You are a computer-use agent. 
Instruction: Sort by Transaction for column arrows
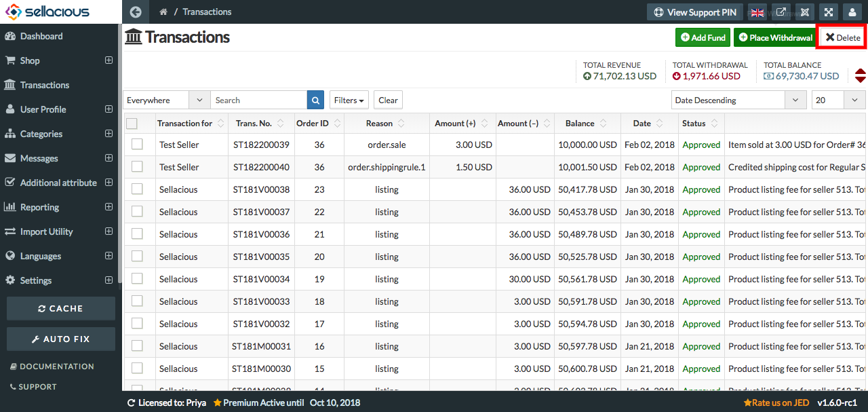220,124
